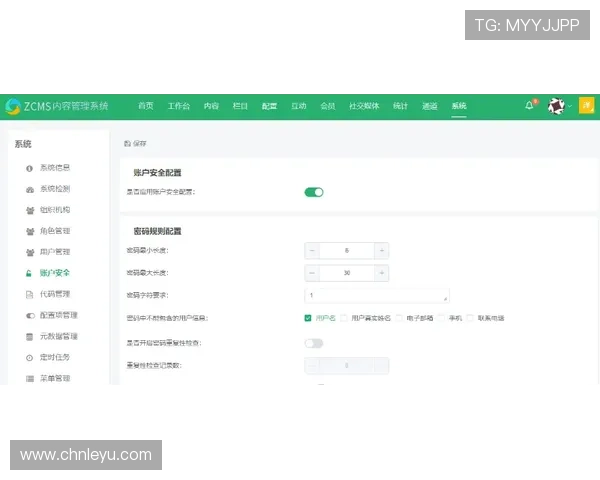Decrease 密码最大长度 with minus button
The height and width of the screenshot is (480, 600).
pos(312,273)
